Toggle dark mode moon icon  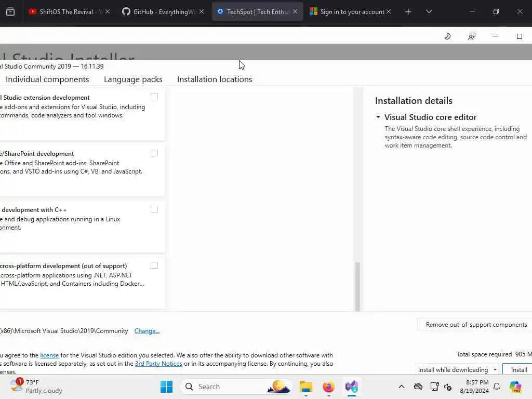click(447, 36)
